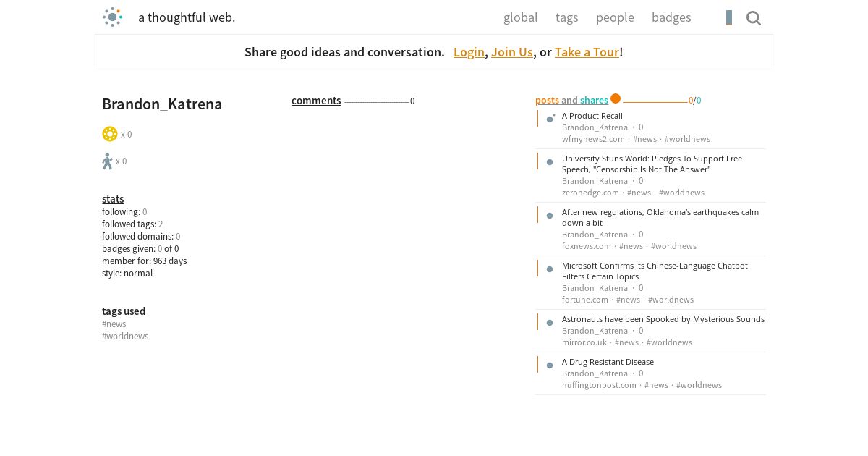Click the vote dot beside A Drug Resistant Disease

pos(550,366)
